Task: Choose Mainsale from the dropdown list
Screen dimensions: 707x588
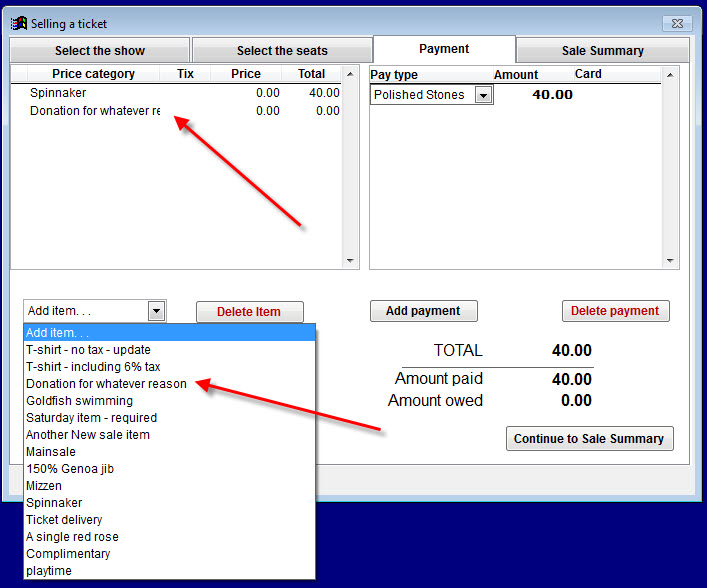Action: pos(170,452)
